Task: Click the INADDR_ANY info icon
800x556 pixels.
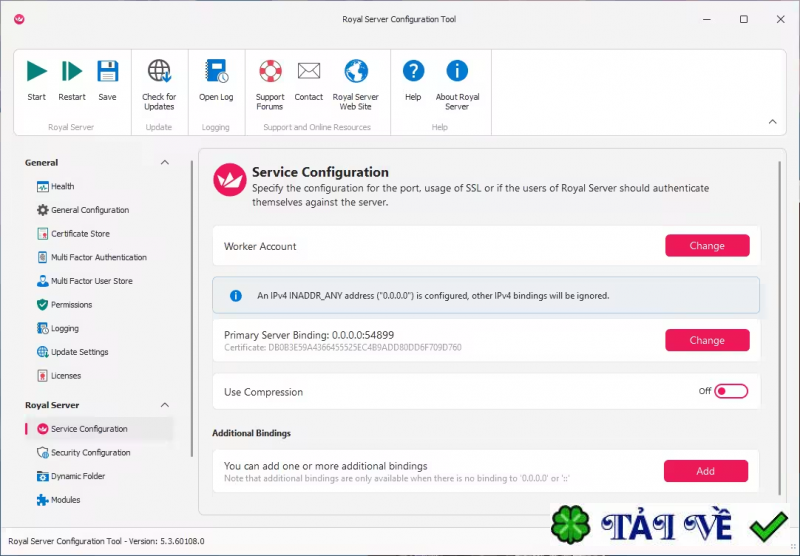Action: point(236,296)
